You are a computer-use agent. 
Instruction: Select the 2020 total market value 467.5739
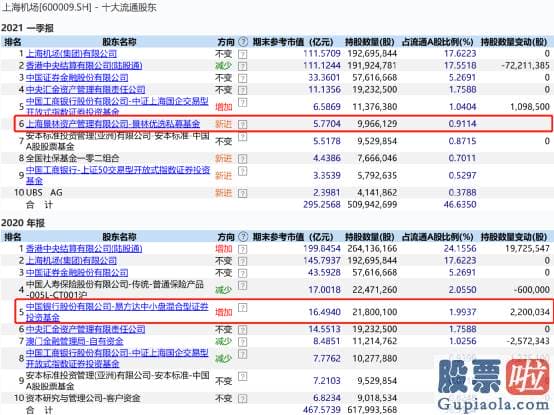click(322, 410)
